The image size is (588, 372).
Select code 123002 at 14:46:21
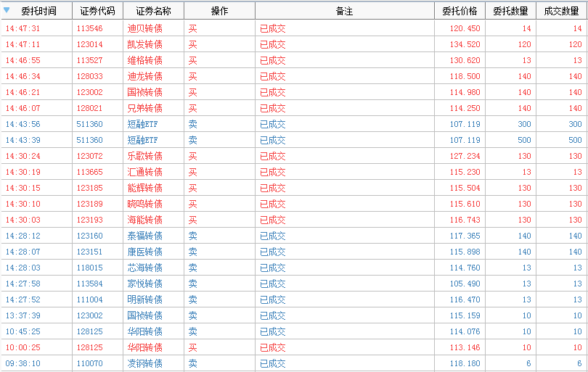point(89,92)
